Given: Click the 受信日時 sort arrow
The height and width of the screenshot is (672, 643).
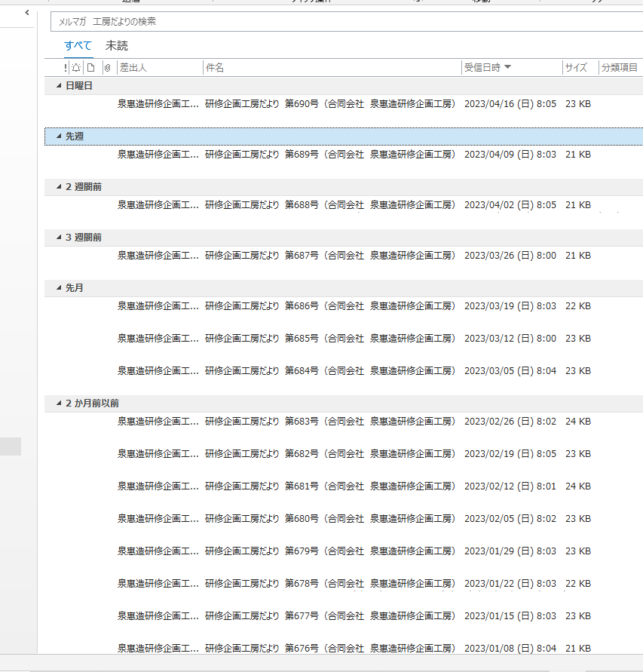Looking at the screenshot, I should tap(507, 67).
